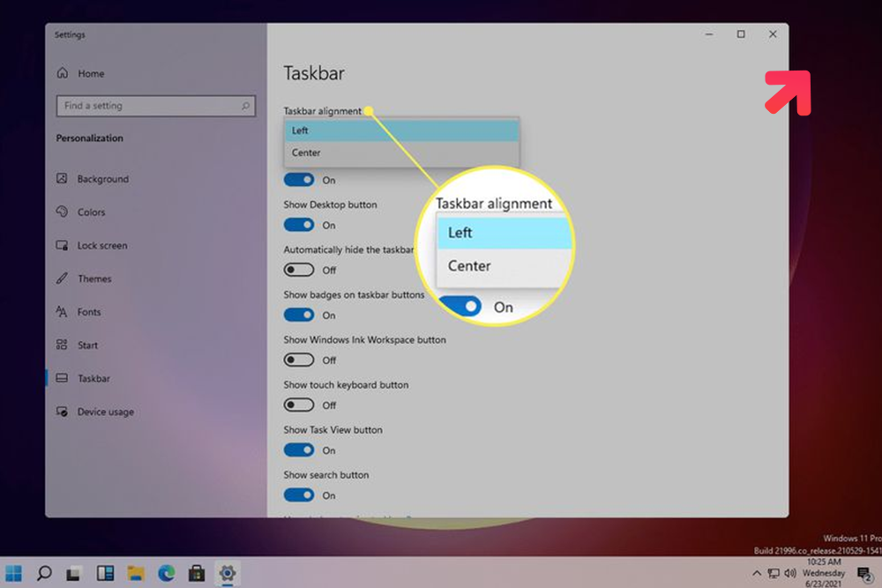Open taskbar Search
882x588 pixels.
44,573
